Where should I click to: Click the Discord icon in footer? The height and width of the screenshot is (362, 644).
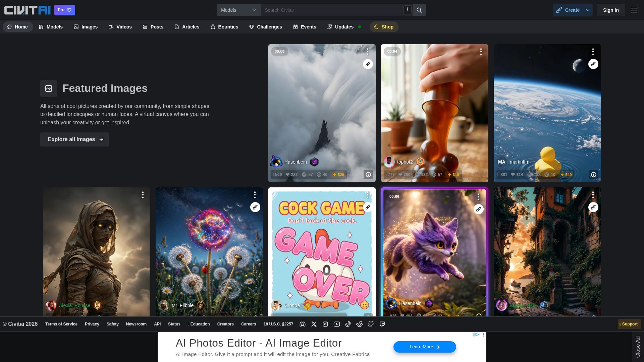point(303,324)
